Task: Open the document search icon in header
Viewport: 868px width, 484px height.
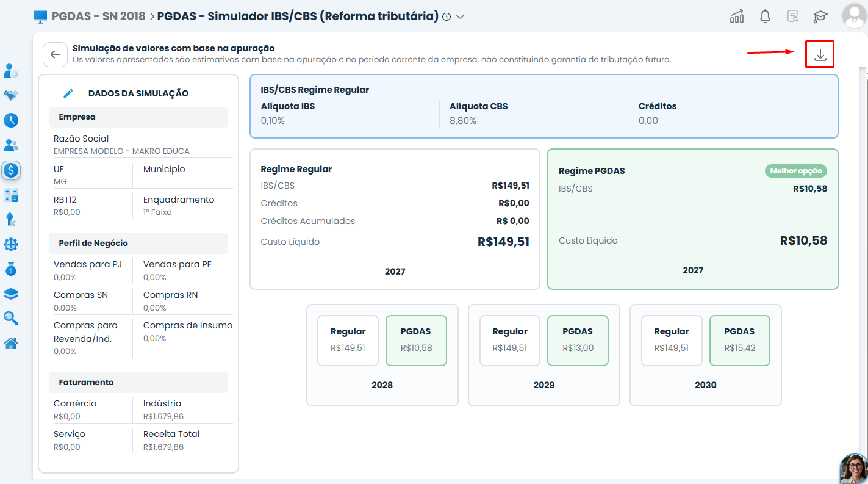Action: (792, 16)
